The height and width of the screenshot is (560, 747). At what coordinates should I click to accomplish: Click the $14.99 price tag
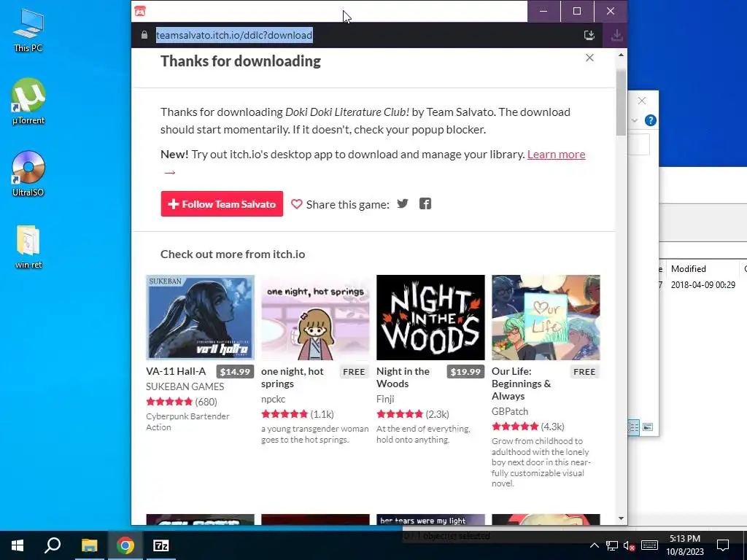pos(235,372)
